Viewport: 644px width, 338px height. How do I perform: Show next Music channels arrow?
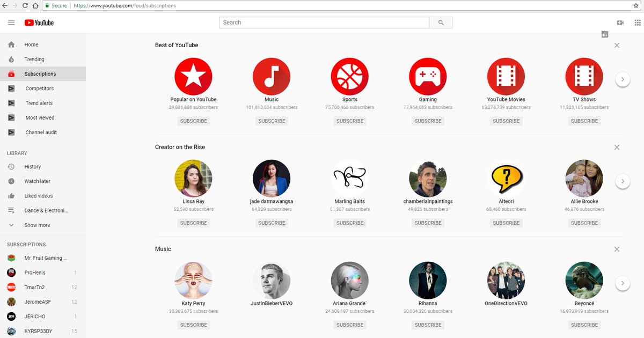pyautogui.click(x=623, y=283)
